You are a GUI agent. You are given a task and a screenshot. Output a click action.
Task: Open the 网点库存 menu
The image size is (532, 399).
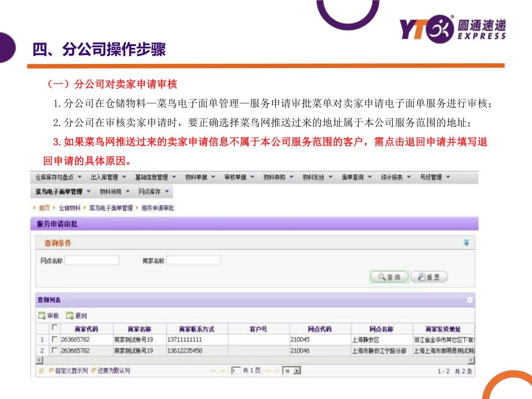[x=153, y=192]
